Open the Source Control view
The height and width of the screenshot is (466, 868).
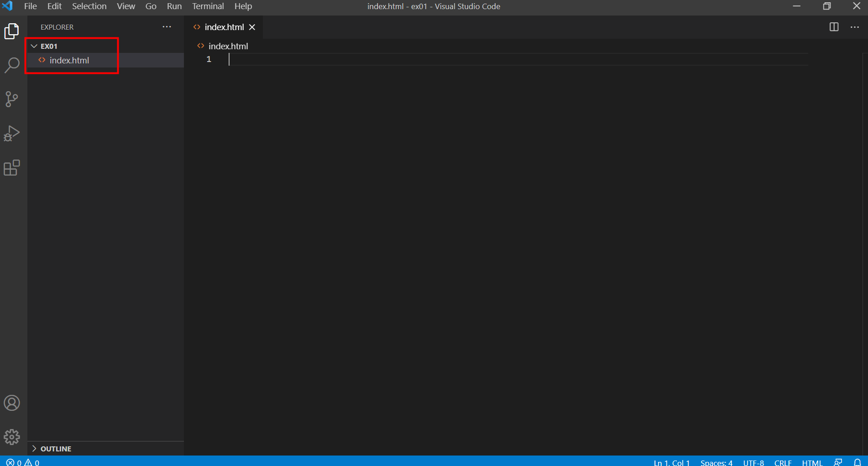click(x=12, y=99)
